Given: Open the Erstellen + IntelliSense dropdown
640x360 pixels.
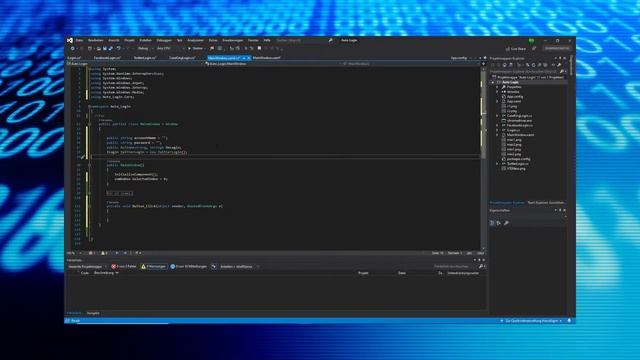Looking at the screenshot, I should 239,267.
